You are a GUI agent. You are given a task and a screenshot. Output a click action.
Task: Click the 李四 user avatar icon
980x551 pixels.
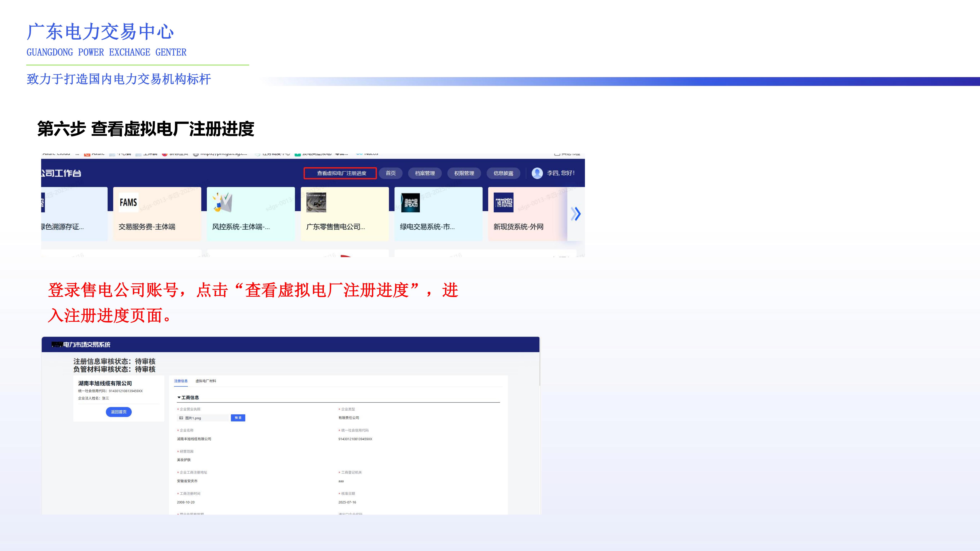[537, 174]
